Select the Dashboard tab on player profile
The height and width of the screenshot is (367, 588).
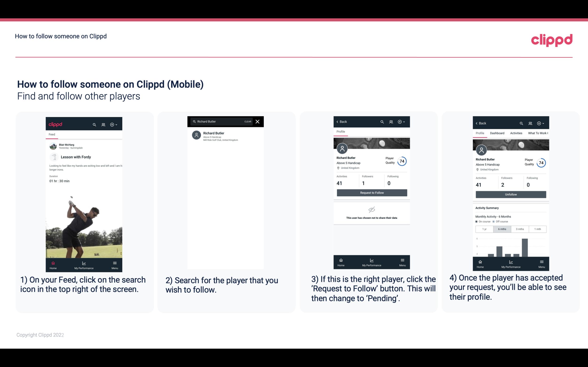tap(497, 133)
